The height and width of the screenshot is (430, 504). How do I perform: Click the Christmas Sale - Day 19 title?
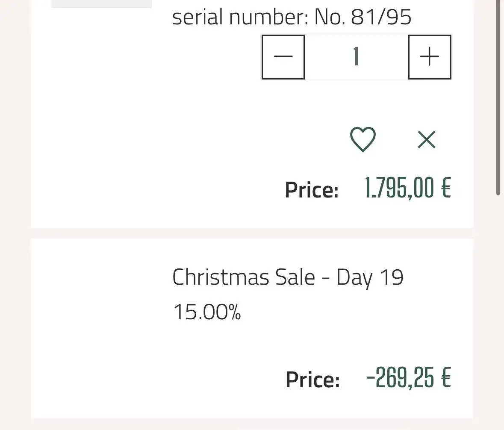[288, 277]
